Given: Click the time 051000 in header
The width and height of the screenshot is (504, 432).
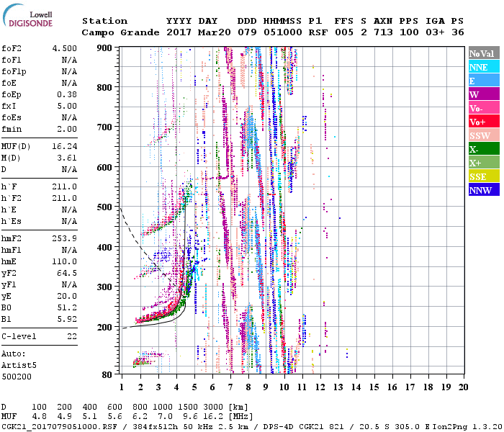Looking at the screenshot, I should click(283, 32).
